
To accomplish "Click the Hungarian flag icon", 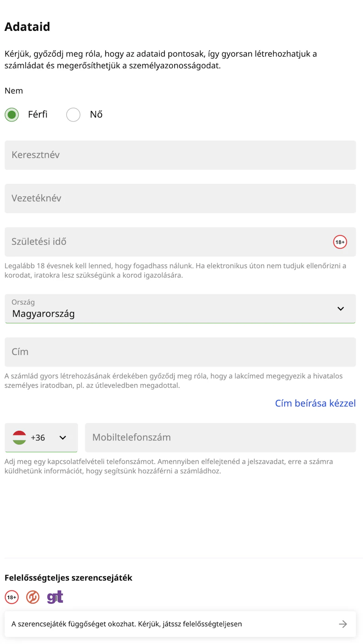I will pos(19,438).
